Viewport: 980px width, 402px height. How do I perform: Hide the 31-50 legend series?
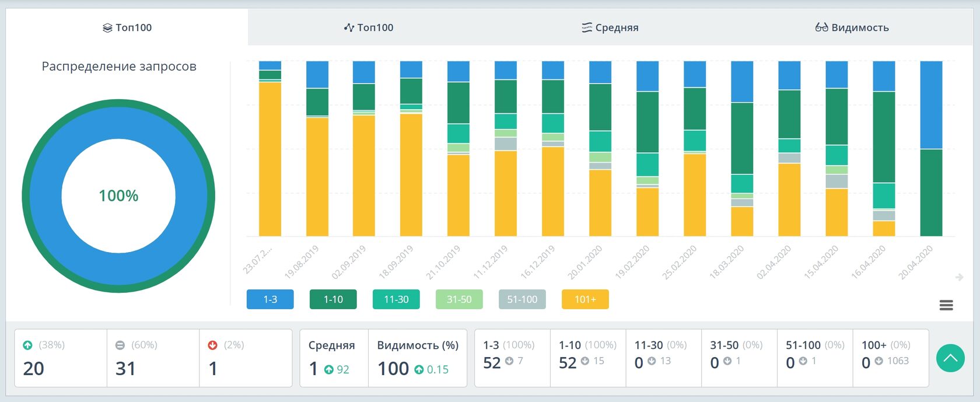point(459,299)
